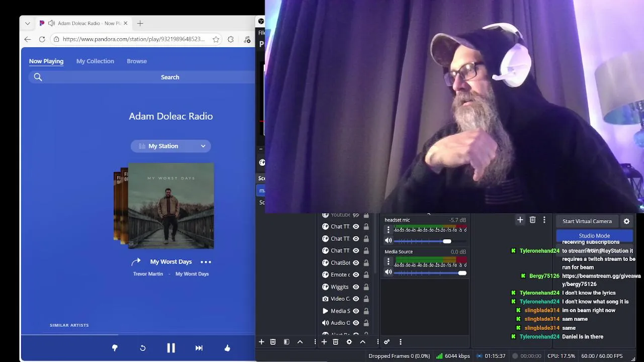Mute the Adam Doleac Radio tab audio
Viewport: 644px width, 362px height.
coord(51,23)
